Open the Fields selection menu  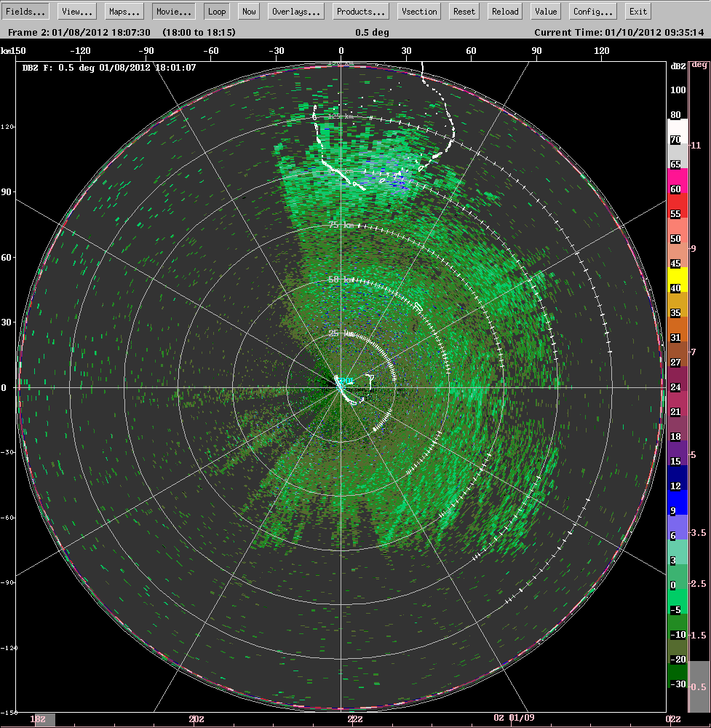point(25,11)
